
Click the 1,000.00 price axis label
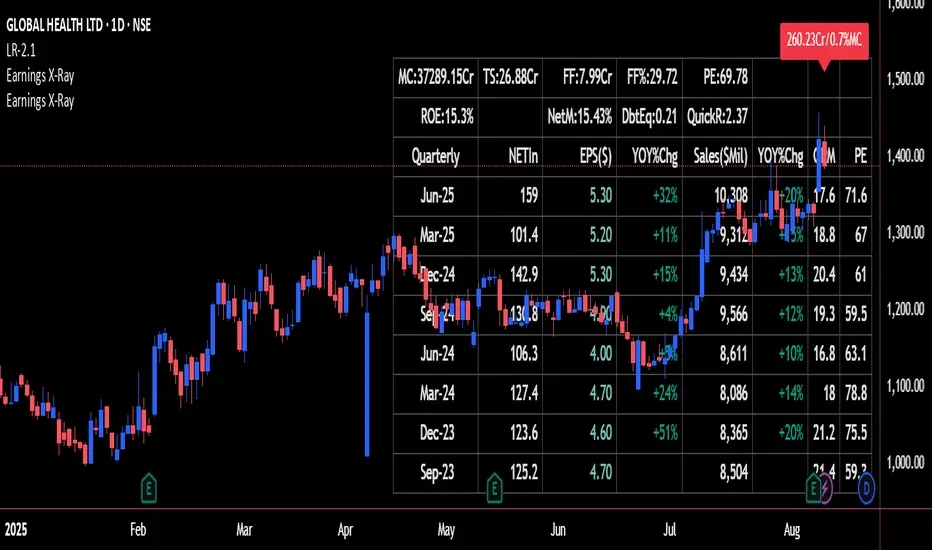tap(905, 463)
